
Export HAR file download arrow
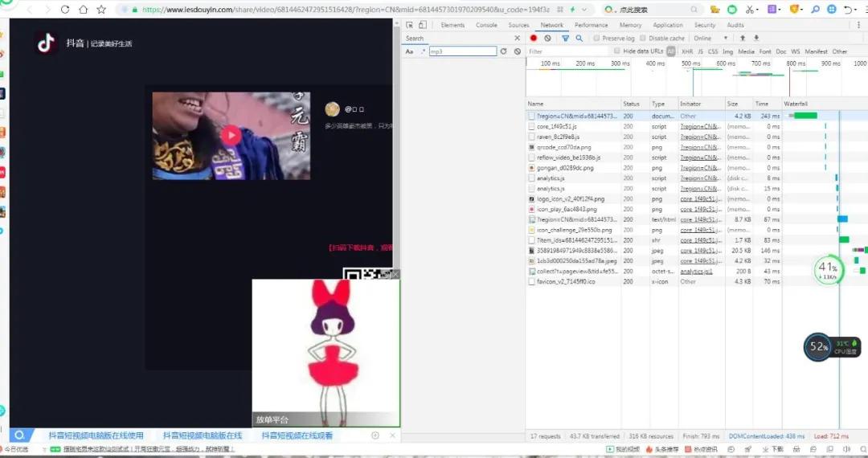(x=756, y=39)
